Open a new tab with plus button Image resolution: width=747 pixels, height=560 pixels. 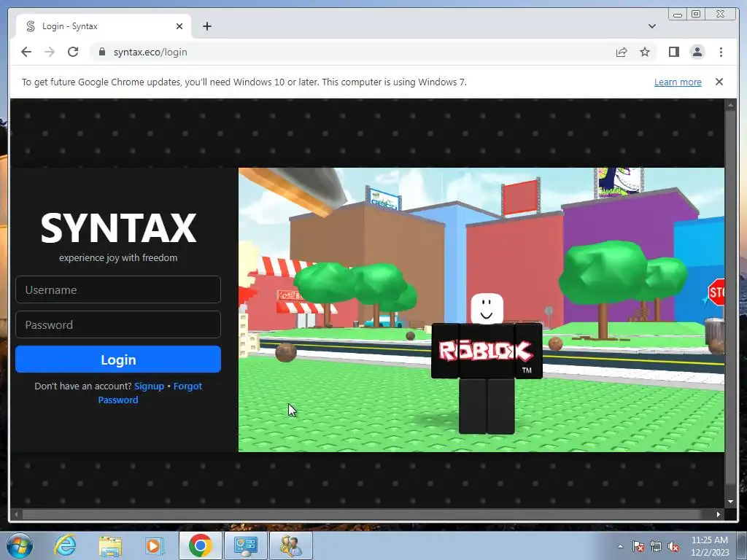(206, 26)
